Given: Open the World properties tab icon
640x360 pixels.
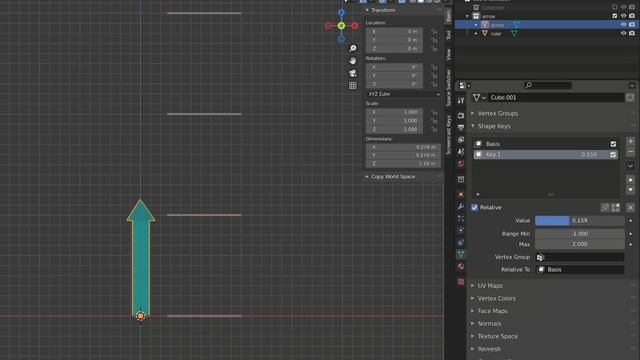Looking at the screenshot, I should tap(461, 164).
